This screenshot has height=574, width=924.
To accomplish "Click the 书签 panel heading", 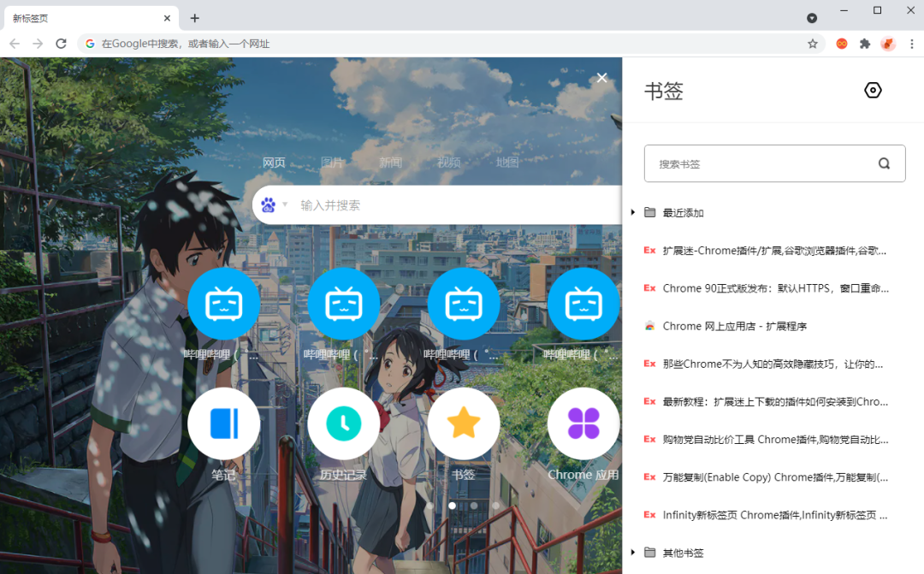I will [x=664, y=91].
